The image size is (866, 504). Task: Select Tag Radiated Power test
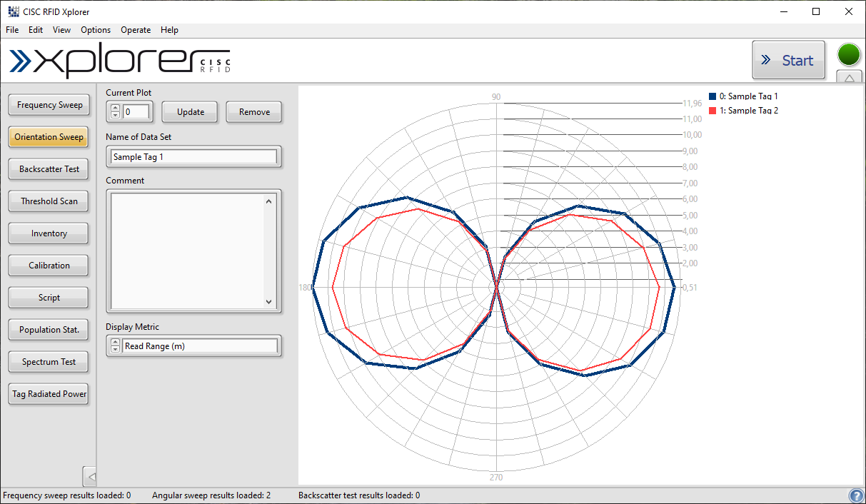(x=49, y=394)
